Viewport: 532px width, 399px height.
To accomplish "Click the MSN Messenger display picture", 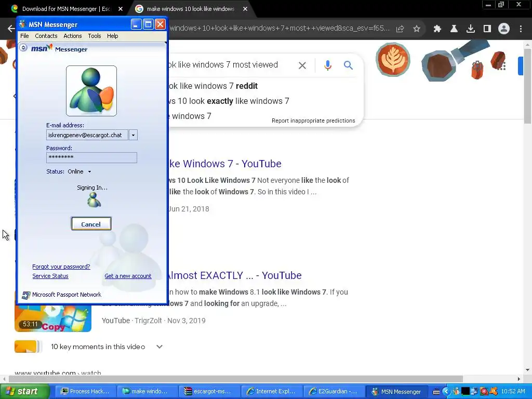I will pyautogui.click(x=91, y=91).
